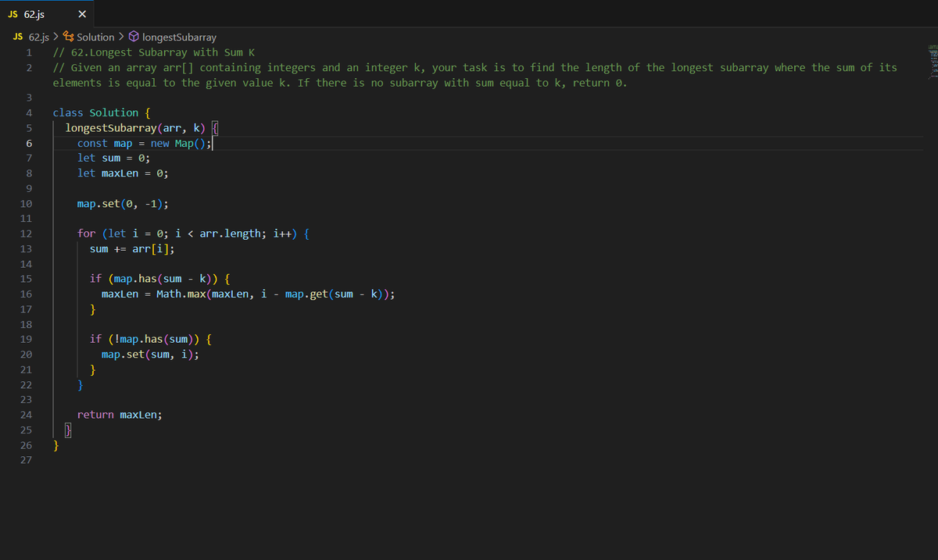The height and width of the screenshot is (560, 938).
Task: Click on 'let maxLen = 0;' line
Action: pyautogui.click(x=123, y=173)
